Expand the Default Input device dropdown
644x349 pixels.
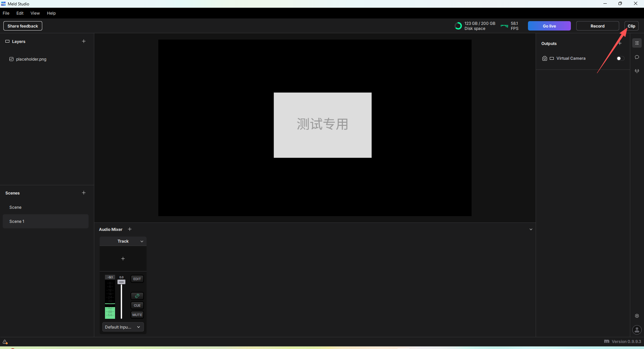point(123,327)
